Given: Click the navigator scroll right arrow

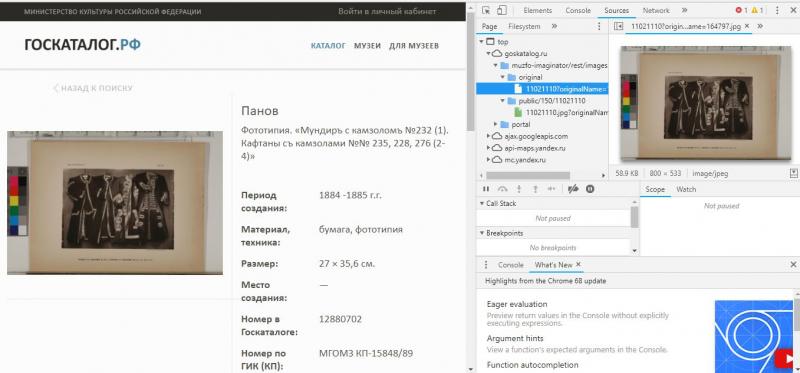Looking at the screenshot, I should (604, 175).
